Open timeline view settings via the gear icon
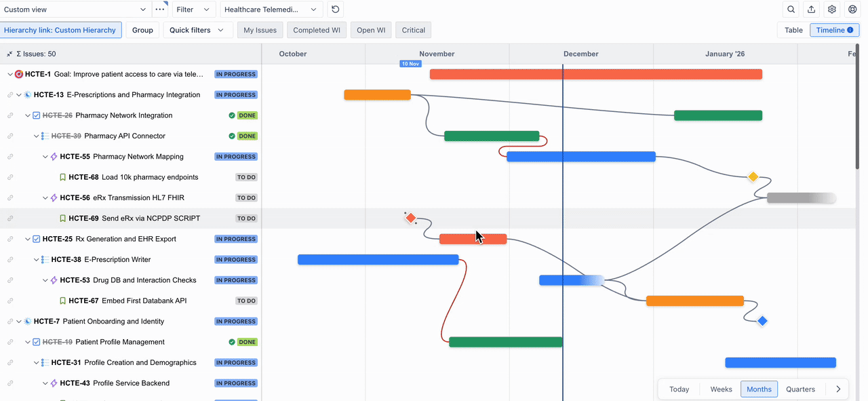Image resolution: width=868 pixels, height=401 pixels. [x=831, y=9]
